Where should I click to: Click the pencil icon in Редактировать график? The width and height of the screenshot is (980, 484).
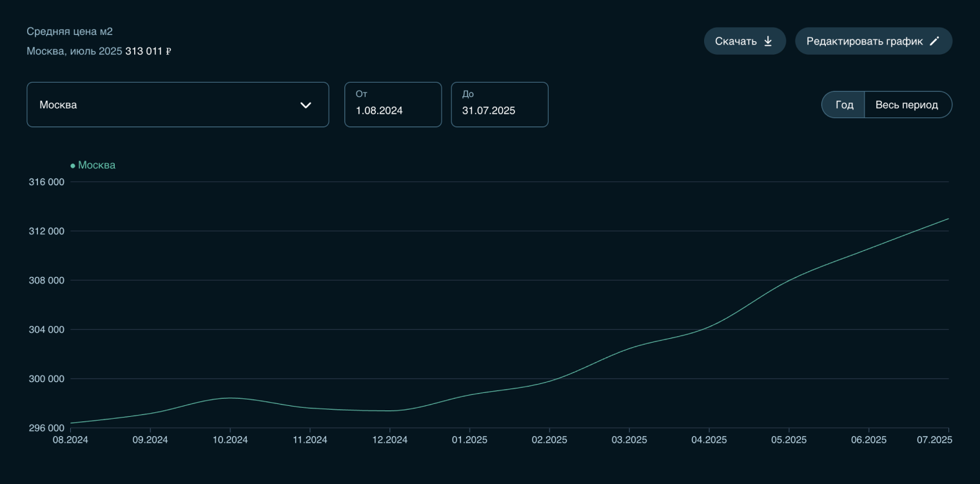[x=934, y=41]
